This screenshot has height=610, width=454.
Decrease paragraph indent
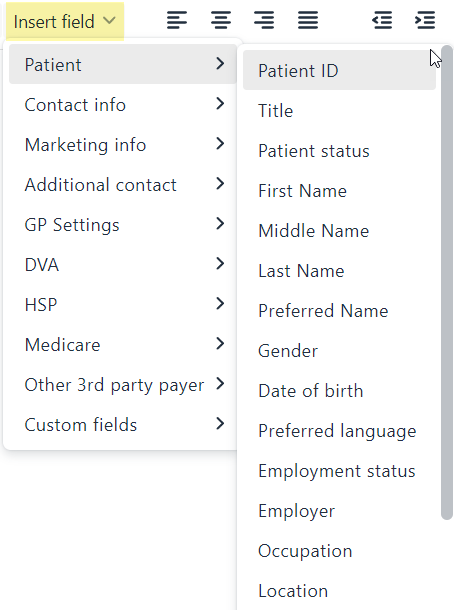(382, 21)
